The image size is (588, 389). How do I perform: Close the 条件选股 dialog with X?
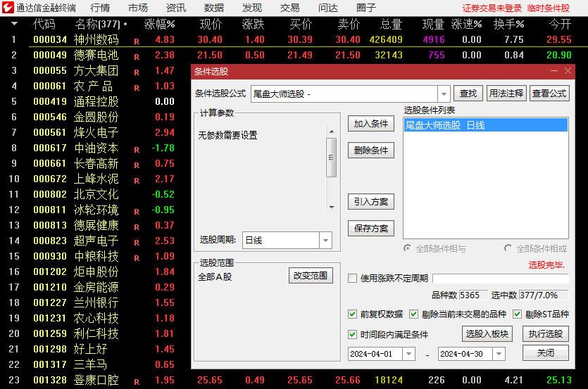[x=568, y=71]
